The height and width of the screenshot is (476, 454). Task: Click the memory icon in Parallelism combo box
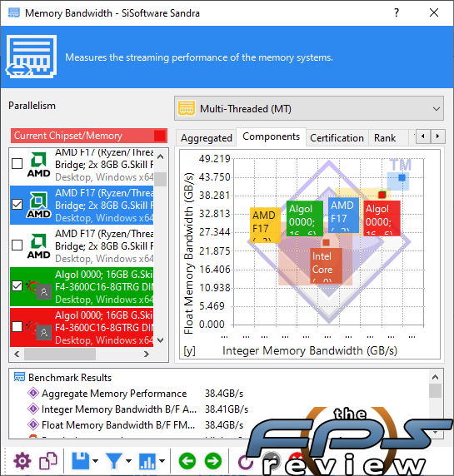click(187, 108)
